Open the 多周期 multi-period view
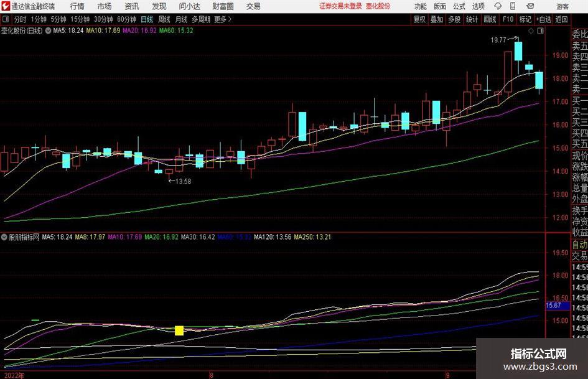This screenshot has height=379, width=588. click(200, 19)
